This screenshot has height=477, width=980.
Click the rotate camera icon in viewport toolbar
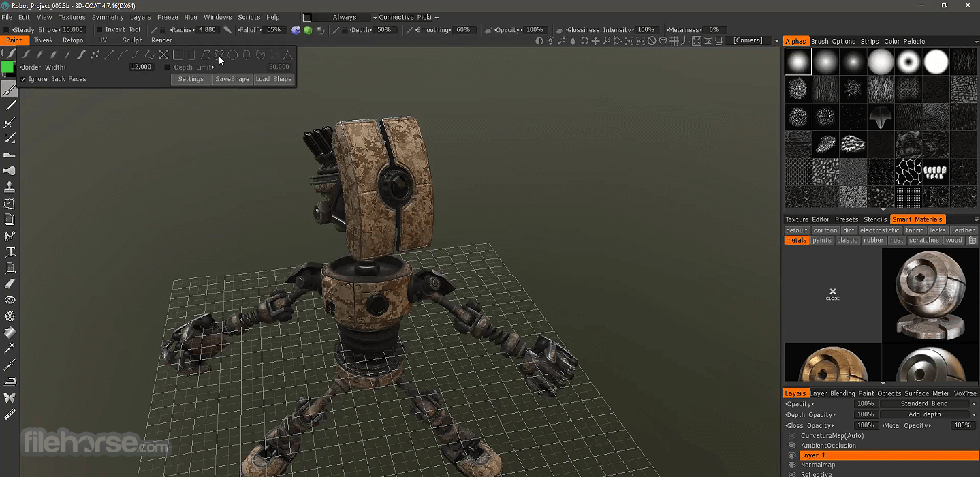(x=584, y=41)
